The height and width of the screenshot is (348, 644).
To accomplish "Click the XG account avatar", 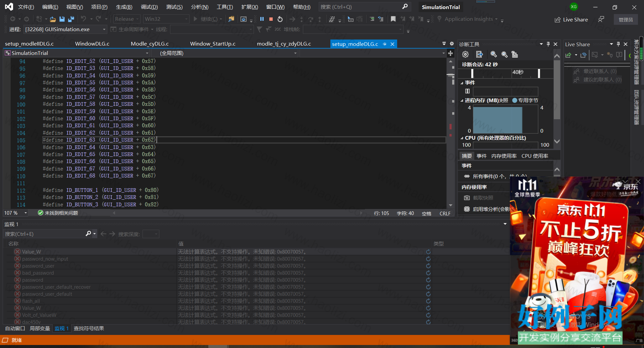I will 574,7.
